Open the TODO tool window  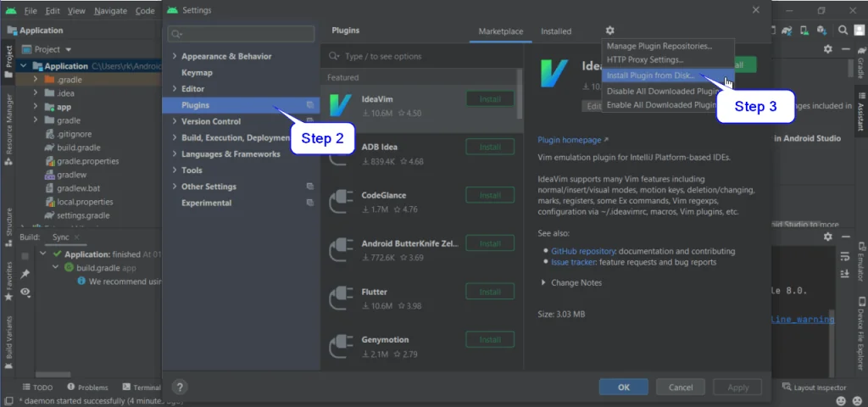[x=37, y=387]
